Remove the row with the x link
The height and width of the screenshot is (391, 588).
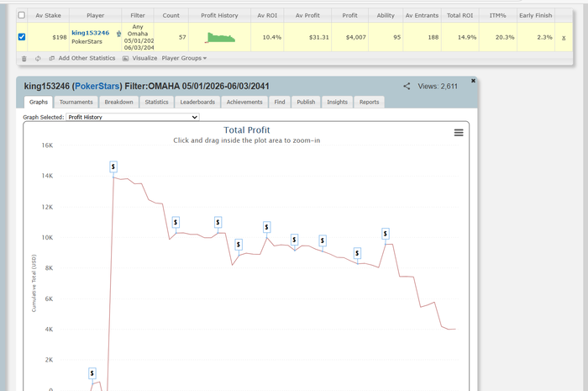[x=564, y=38]
